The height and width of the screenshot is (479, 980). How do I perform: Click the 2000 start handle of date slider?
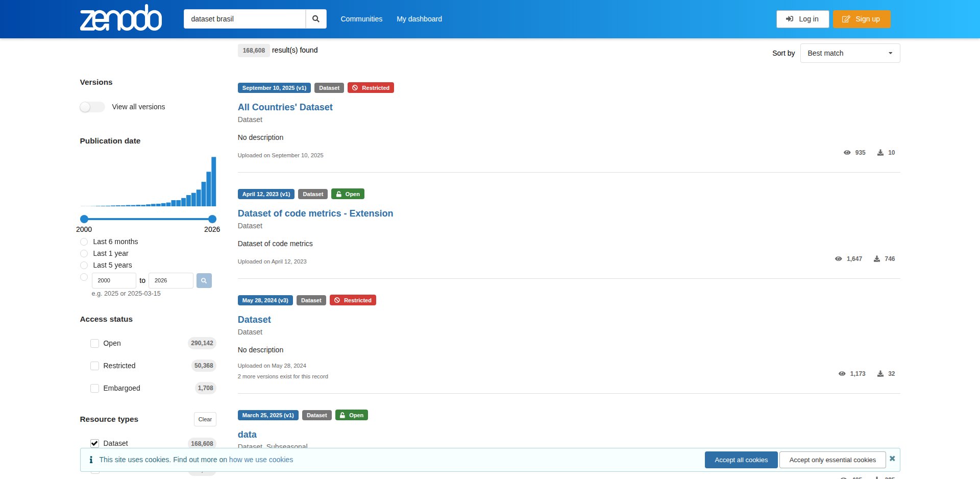click(84, 219)
